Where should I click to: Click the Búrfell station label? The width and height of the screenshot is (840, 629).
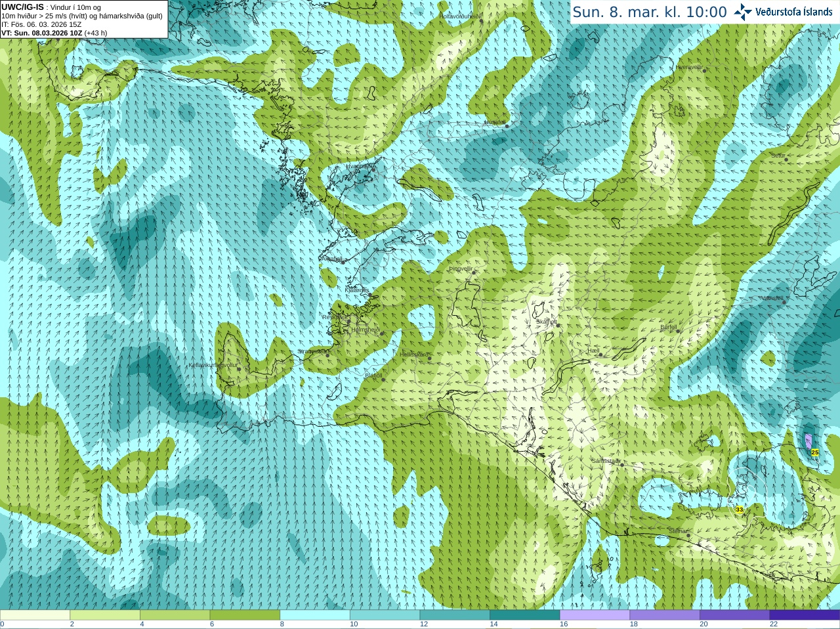coord(668,327)
